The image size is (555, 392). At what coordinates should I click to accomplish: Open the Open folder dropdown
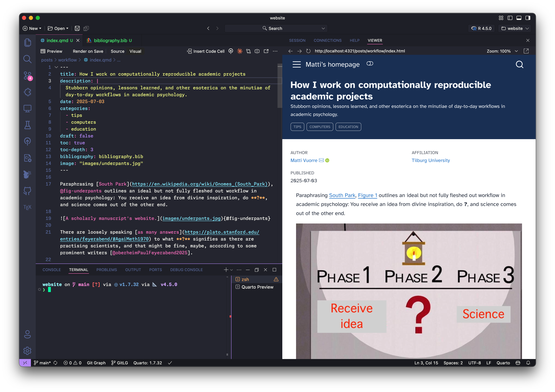(58, 28)
